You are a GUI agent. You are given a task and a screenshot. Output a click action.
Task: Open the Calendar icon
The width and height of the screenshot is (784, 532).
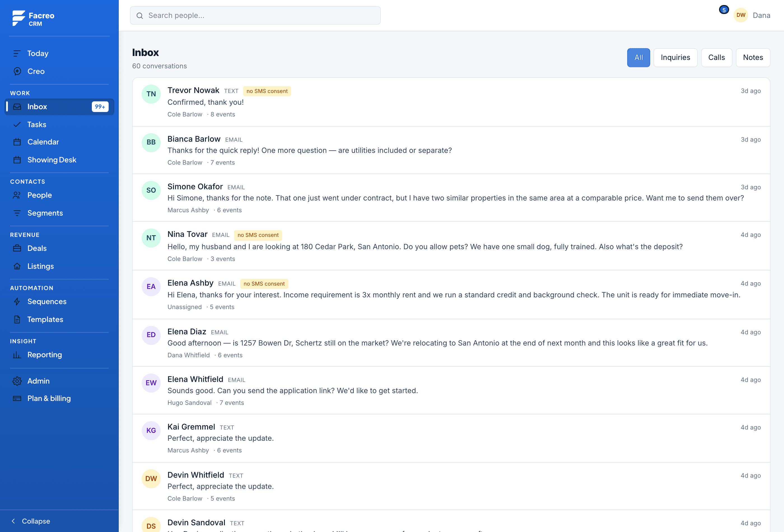[17, 142]
